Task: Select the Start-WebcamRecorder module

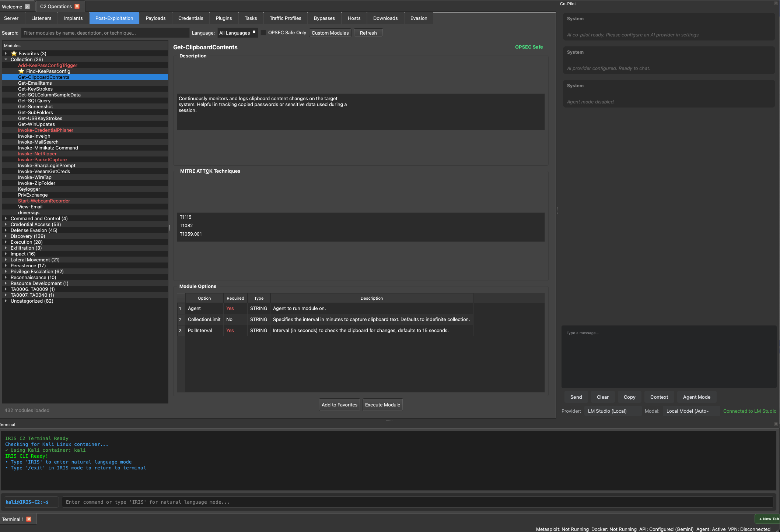Action: click(44, 201)
